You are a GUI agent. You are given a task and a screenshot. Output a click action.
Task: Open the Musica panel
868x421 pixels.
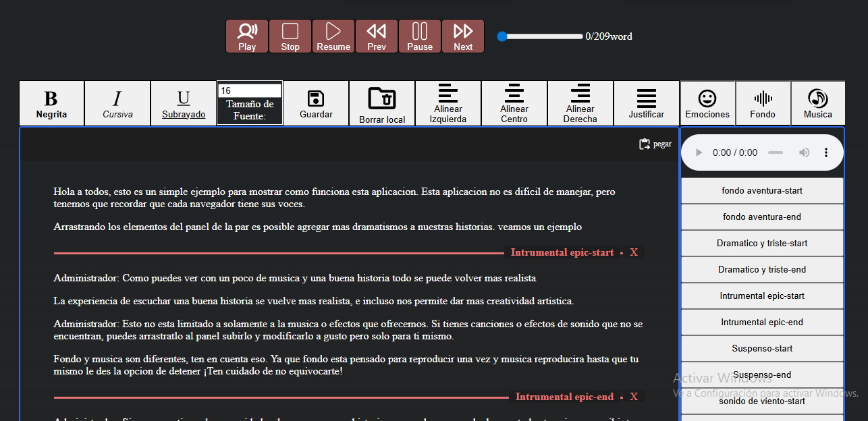click(x=817, y=103)
